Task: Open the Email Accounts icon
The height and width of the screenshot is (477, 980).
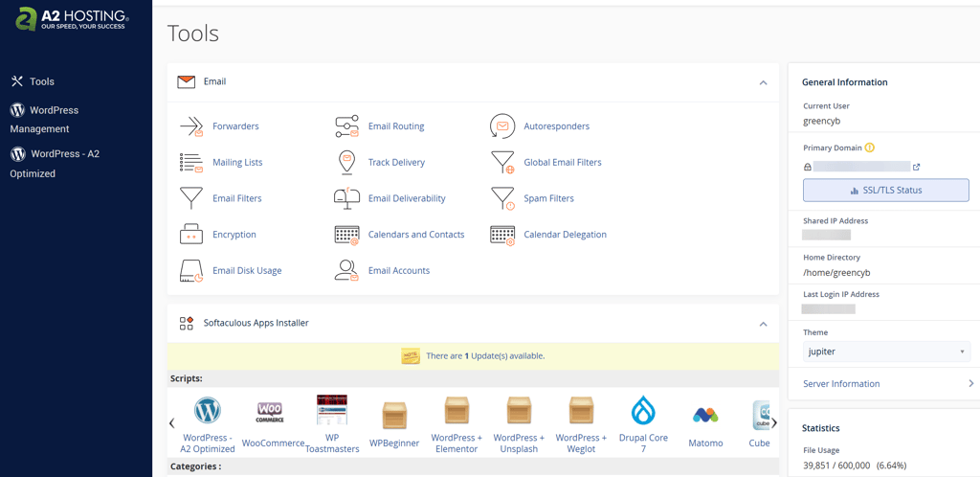Action: [346, 271]
